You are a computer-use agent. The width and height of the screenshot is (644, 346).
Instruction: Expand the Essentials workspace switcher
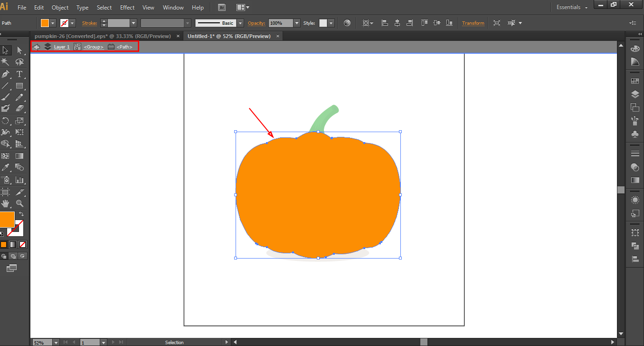[x=572, y=8]
